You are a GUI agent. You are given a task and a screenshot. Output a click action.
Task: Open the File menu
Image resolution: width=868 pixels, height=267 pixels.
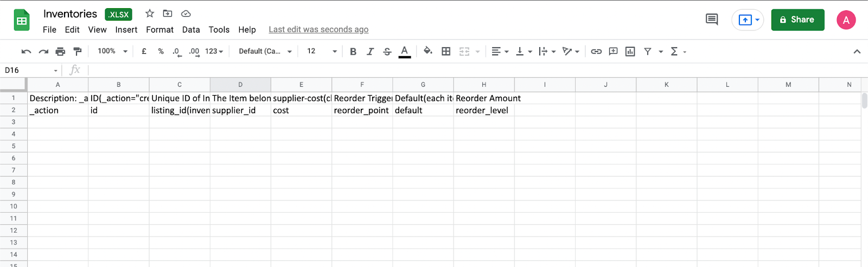tap(49, 30)
